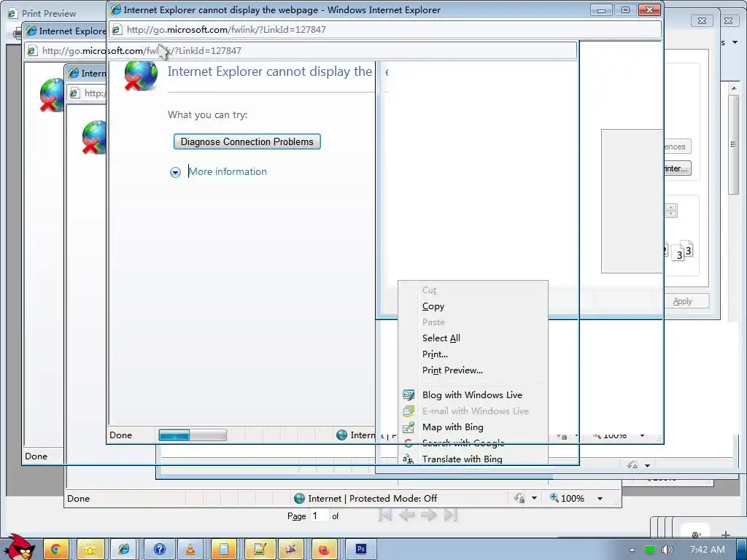Choose Search with Google entry

pos(463,443)
